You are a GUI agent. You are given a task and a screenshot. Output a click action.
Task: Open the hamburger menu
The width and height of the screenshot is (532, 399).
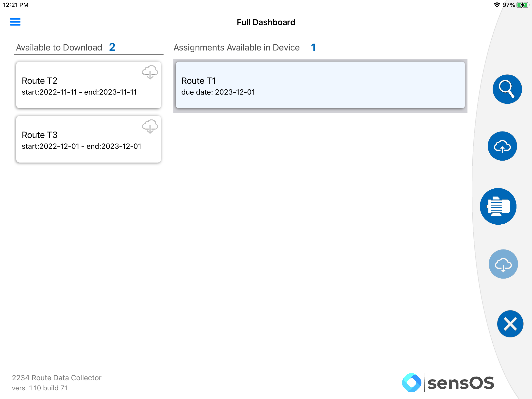(15, 22)
